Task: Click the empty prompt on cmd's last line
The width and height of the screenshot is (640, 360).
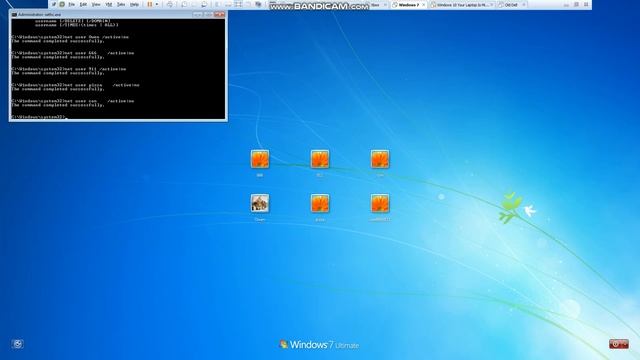Action: click(39, 117)
